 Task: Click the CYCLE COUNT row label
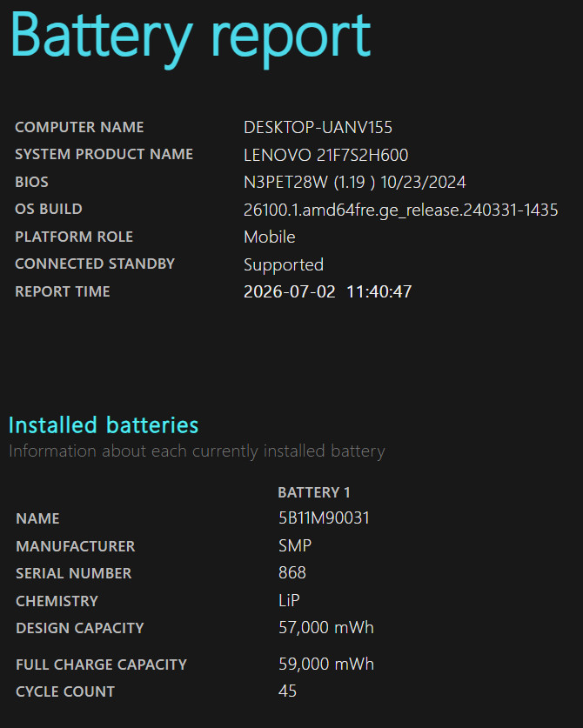(x=65, y=691)
